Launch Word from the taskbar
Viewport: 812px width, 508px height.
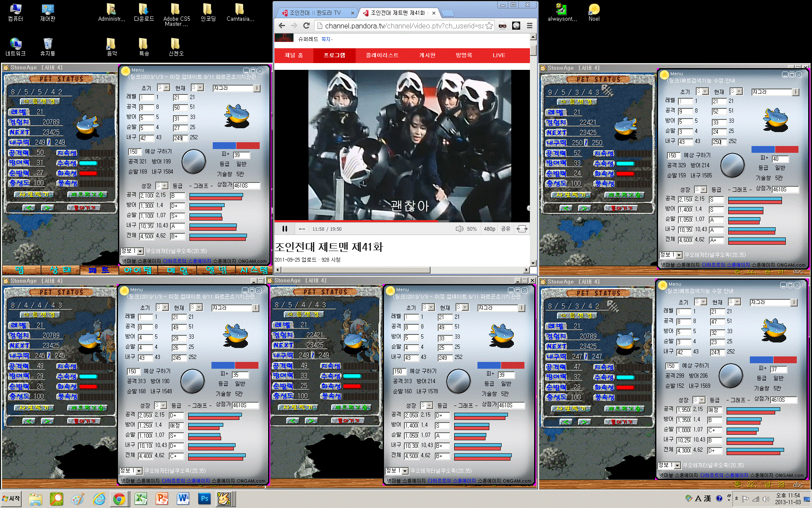(183, 499)
